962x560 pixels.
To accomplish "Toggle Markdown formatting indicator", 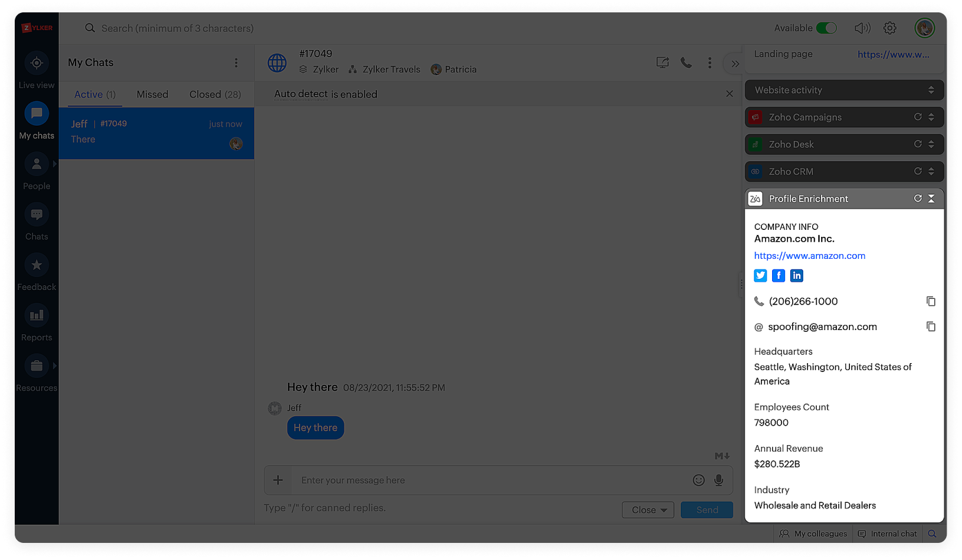I will 722,456.
